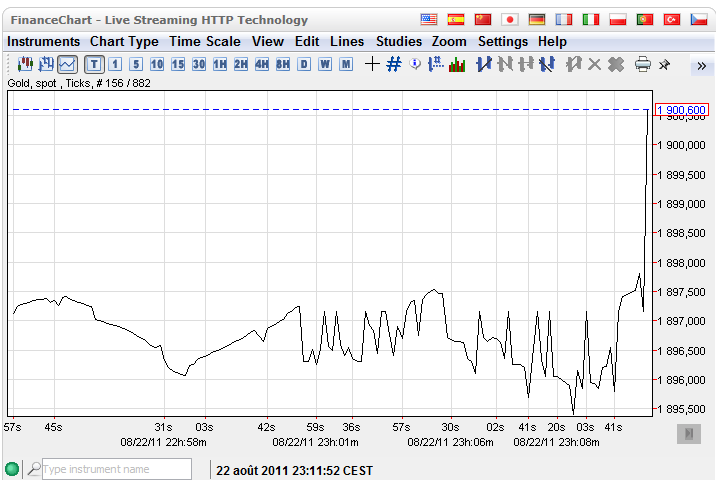Click the pin icon in toolbar

[663, 64]
